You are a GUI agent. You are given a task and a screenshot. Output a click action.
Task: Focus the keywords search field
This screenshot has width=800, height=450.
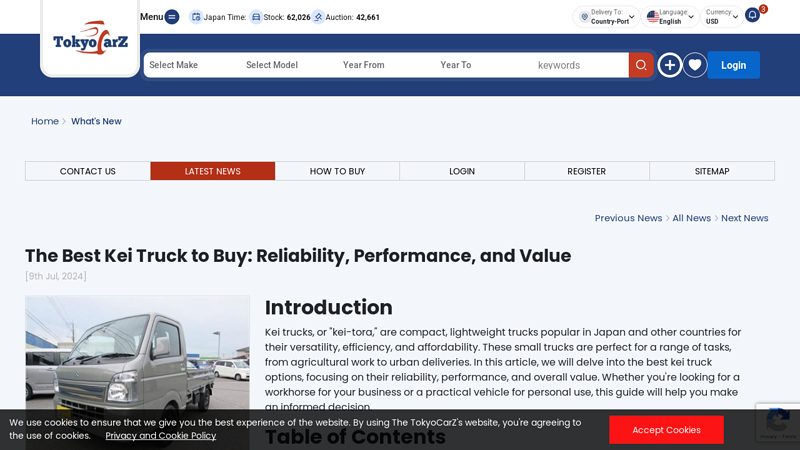581,65
